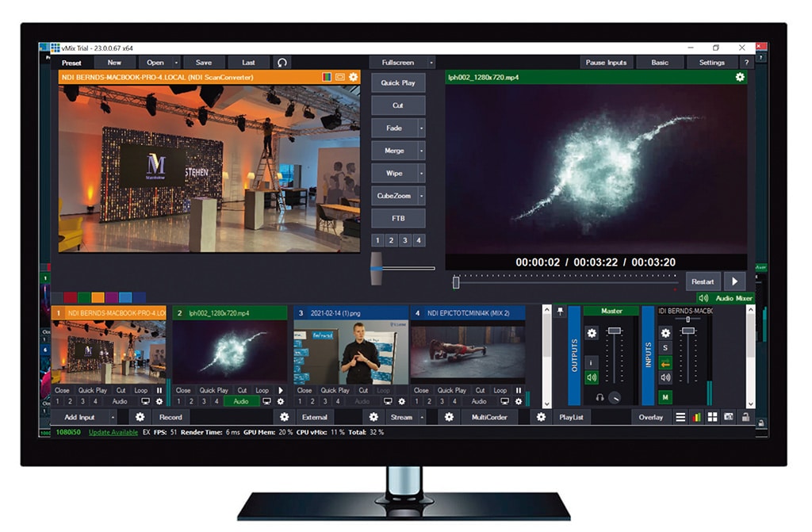Click the pin icon in audio mixer
812x532 pixels.
click(x=561, y=312)
